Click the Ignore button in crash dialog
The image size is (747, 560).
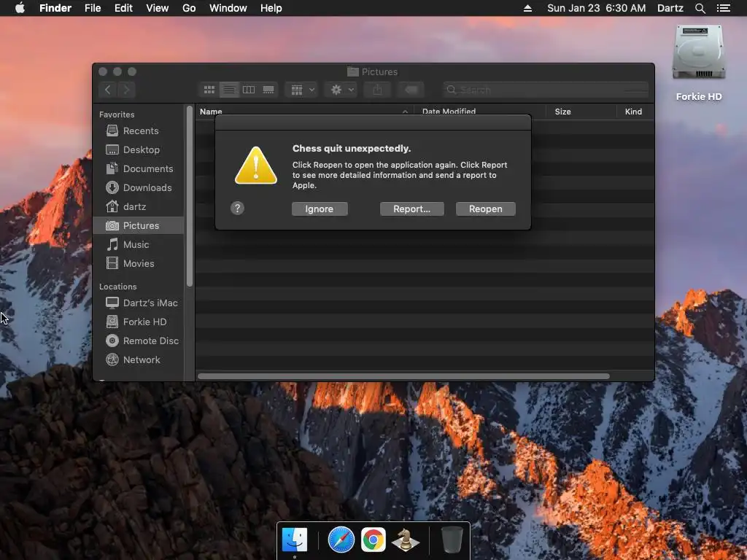coord(320,209)
